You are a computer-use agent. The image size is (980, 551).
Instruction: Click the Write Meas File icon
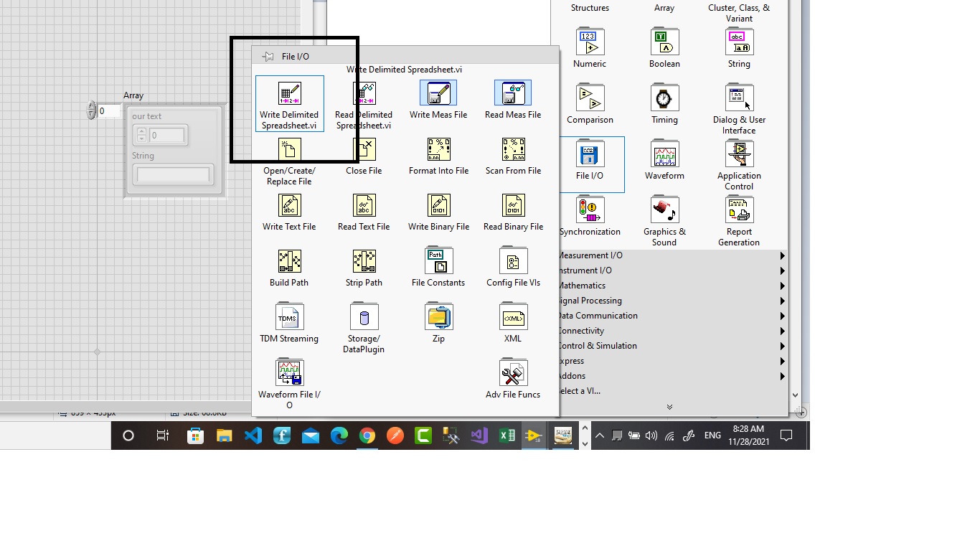(x=438, y=94)
